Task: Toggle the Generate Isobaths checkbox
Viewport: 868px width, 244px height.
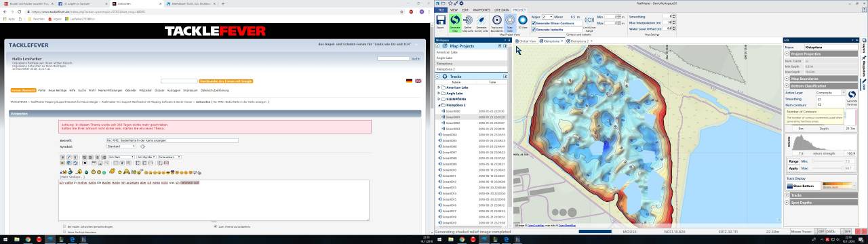Action: pyautogui.click(x=534, y=29)
